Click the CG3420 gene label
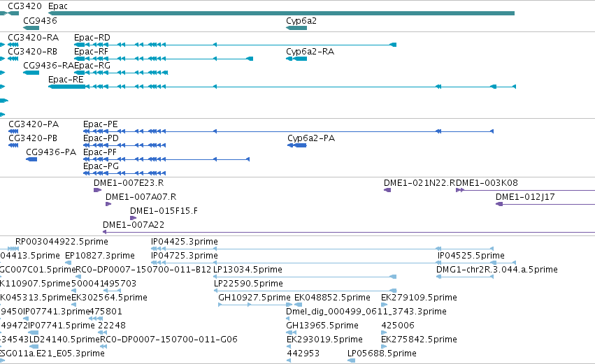 [24, 6]
